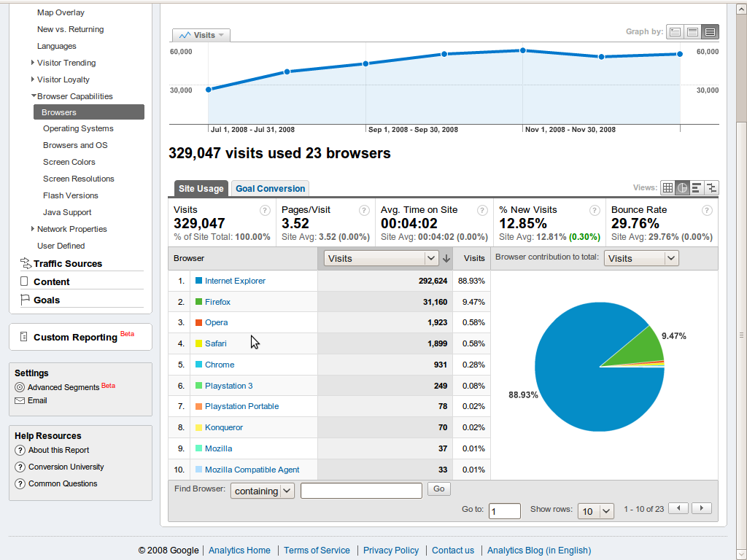The image size is (747, 560).
Task: Open Map Overlay report
Action: click(61, 12)
